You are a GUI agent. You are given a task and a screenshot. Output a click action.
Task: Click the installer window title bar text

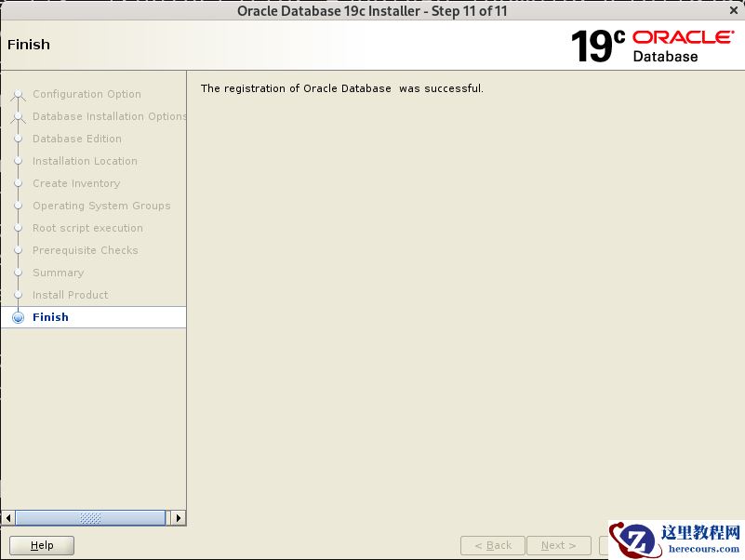click(372, 10)
